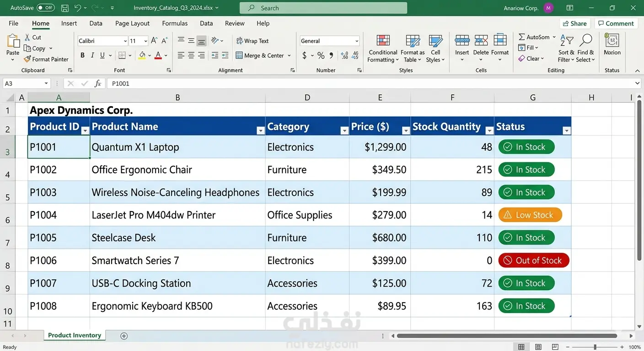The width and height of the screenshot is (644, 351).
Task: Apply the red font color
Action: point(158,55)
